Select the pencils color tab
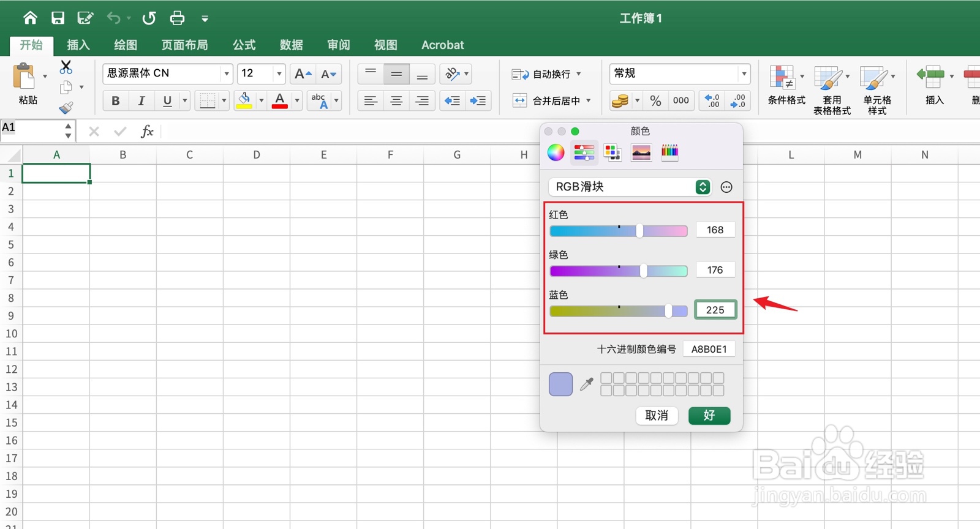 pyautogui.click(x=669, y=152)
